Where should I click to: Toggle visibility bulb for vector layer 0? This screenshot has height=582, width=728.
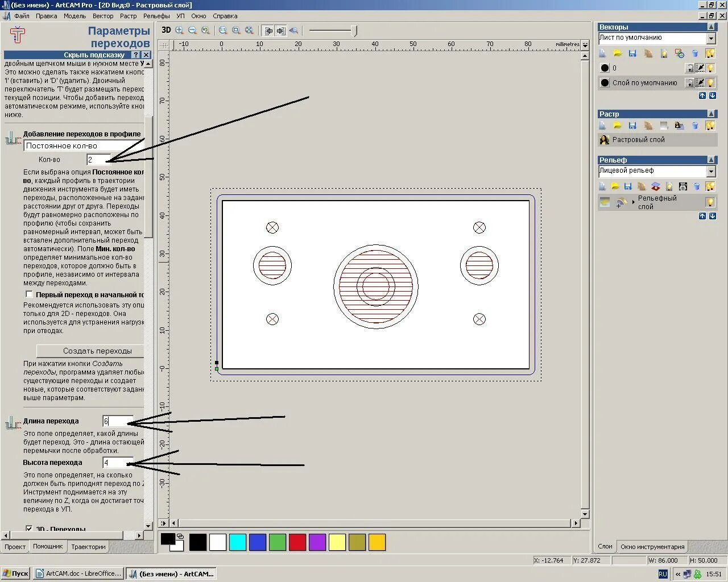point(710,68)
